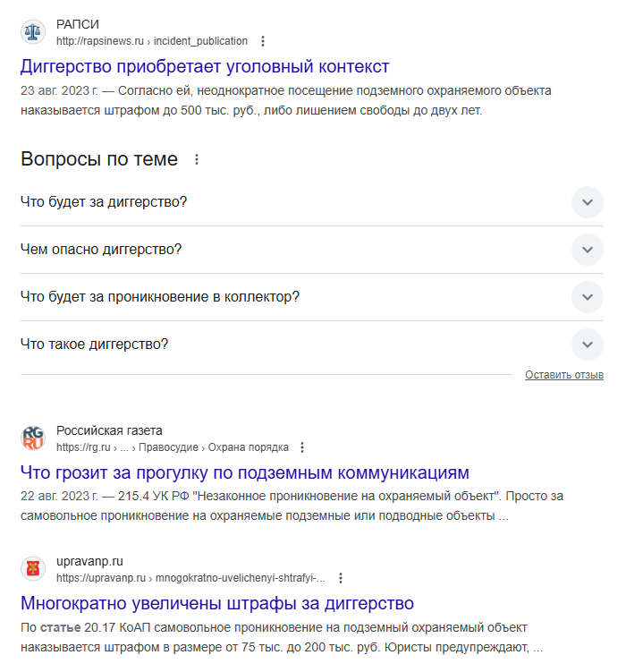Click Оставить отзыв feedback link
Viewport: 643px width, 672px height.
point(563,375)
